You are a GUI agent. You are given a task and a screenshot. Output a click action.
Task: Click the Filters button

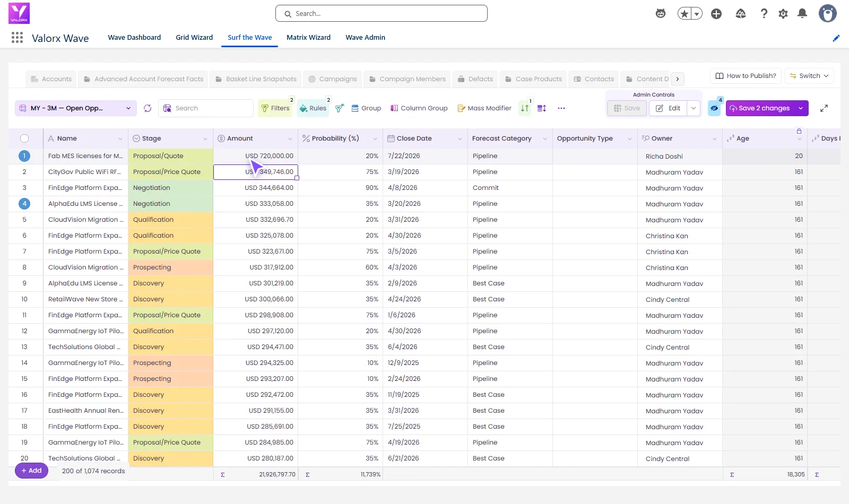click(275, 108)
